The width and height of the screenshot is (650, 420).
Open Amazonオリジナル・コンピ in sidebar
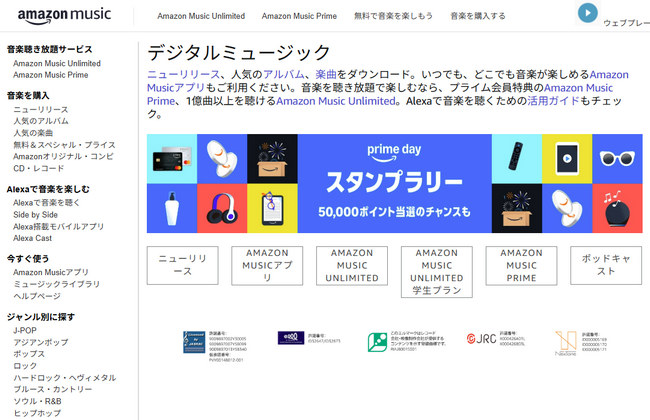click(63, 156)
